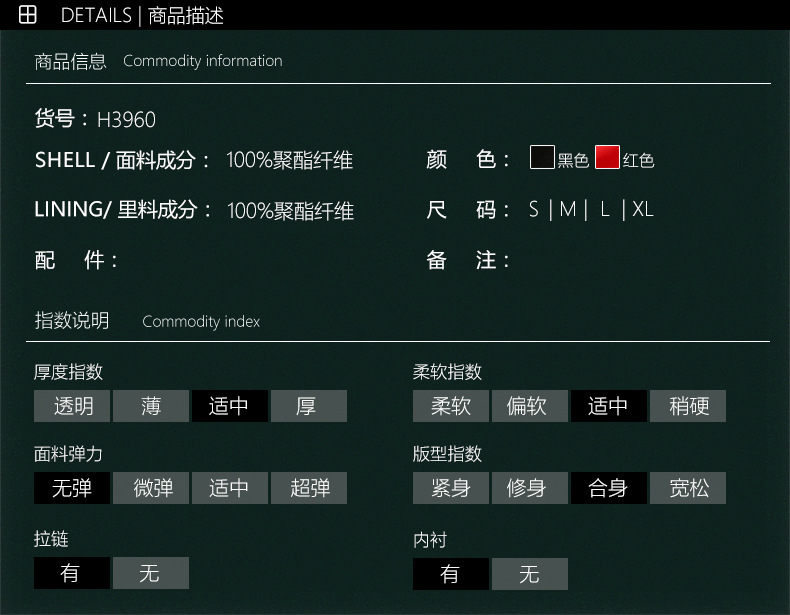Choose size L
The image size is (790, 615).
point(605,209)
